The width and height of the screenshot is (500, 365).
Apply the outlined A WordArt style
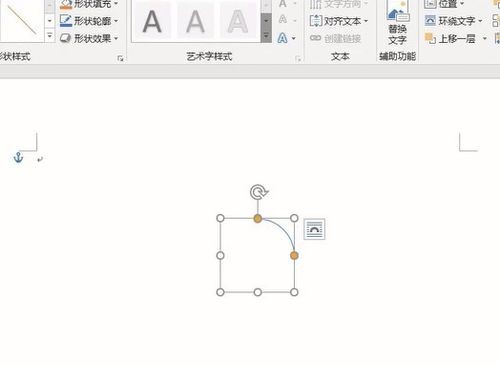coord(238,21)
